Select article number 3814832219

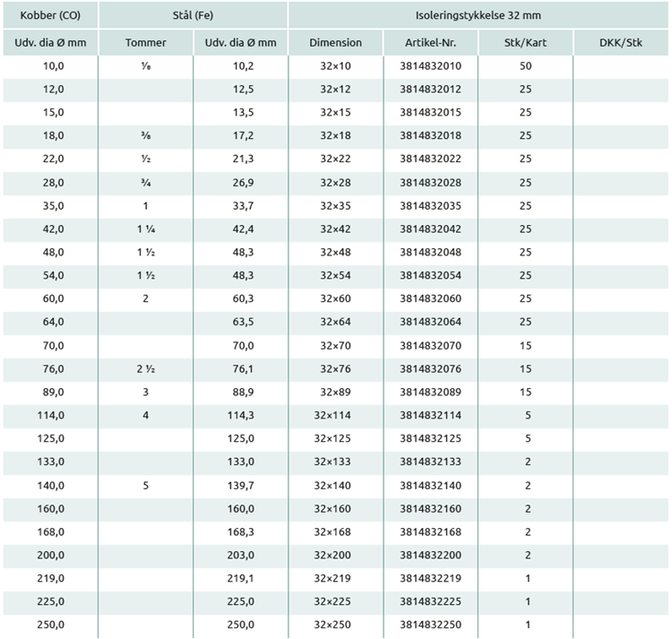pos(431,578)
